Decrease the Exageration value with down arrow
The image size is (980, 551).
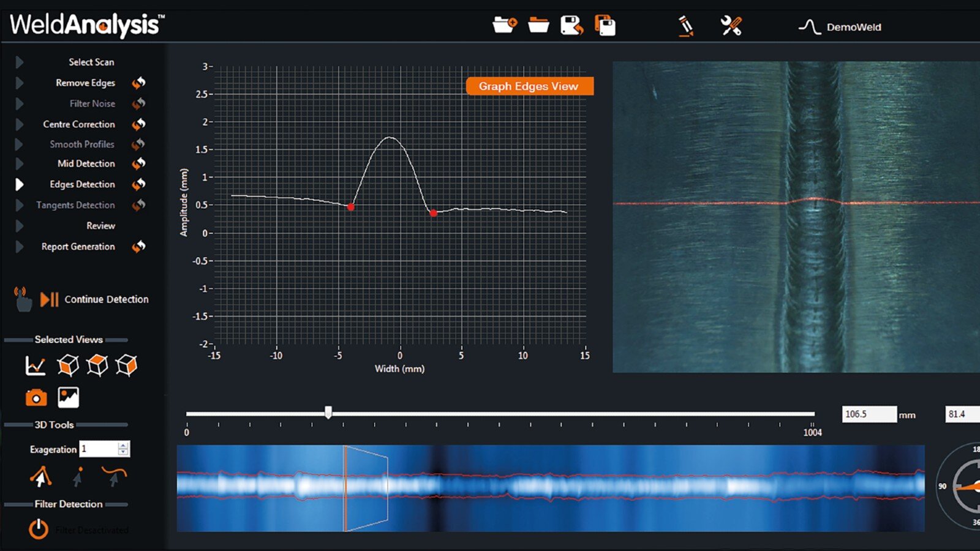[x=123, y=452]
